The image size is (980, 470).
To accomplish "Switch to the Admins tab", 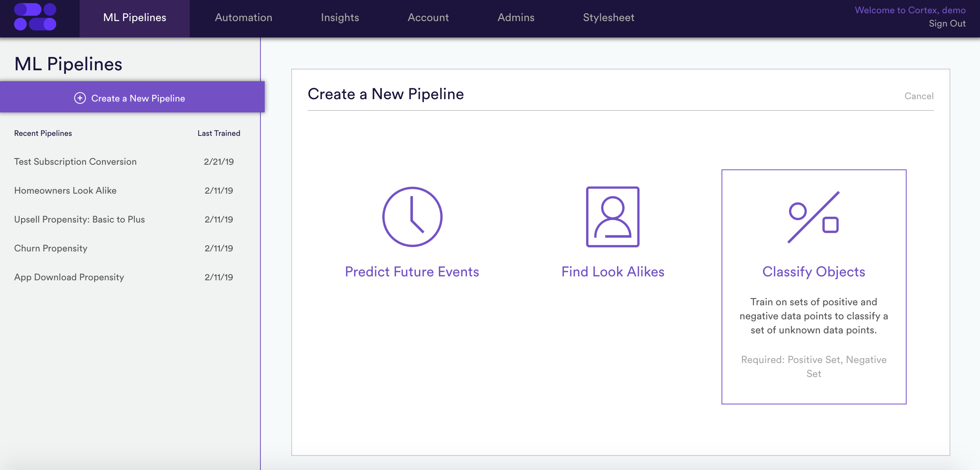I will (x=516, y=18).
